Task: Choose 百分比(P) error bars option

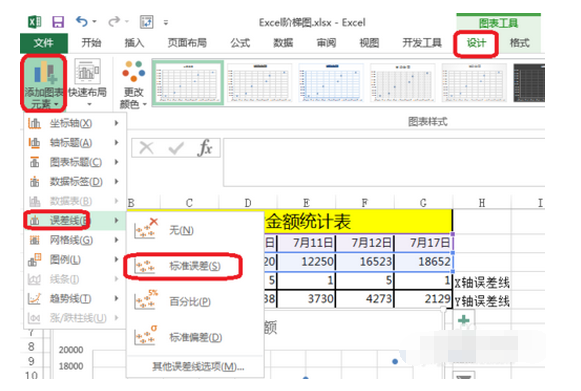Action: [x=195, y=301]
